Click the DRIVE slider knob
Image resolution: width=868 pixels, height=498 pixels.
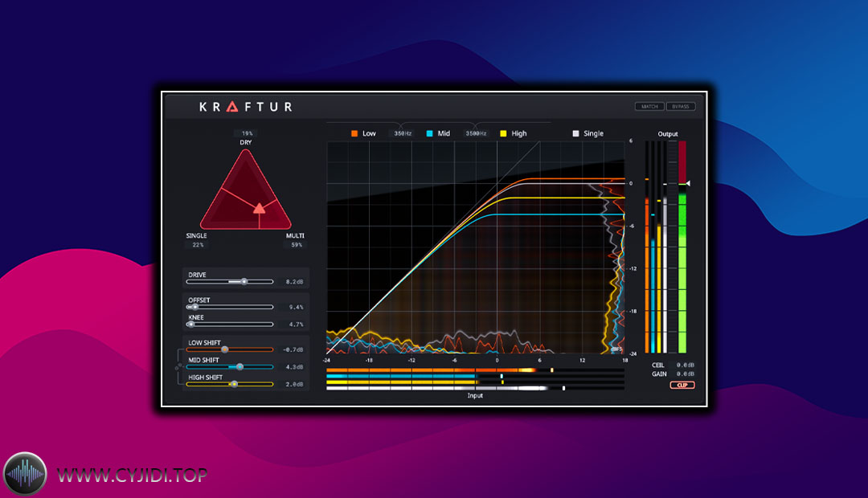click(244, 282)
